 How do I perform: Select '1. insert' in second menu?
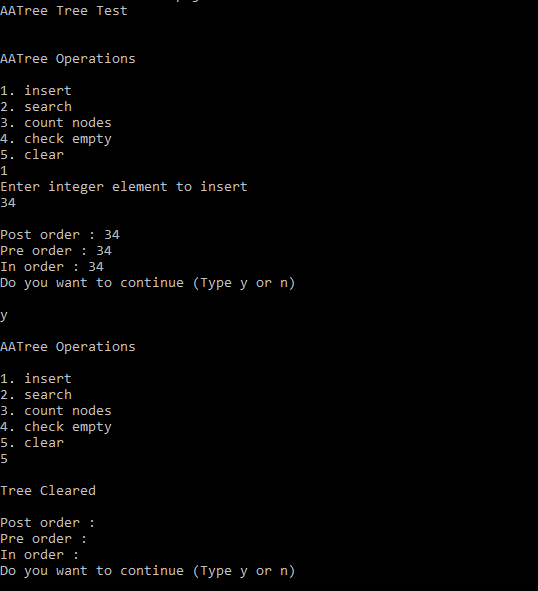click(x=36, y=379)
